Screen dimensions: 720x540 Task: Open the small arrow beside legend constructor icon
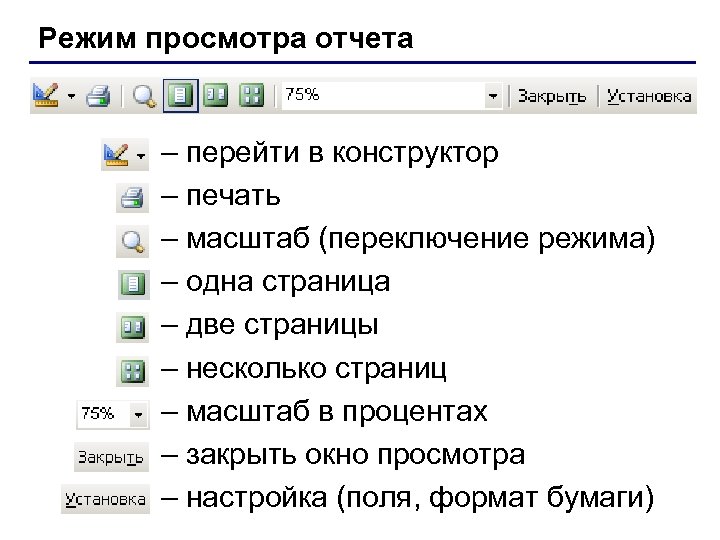141,156
